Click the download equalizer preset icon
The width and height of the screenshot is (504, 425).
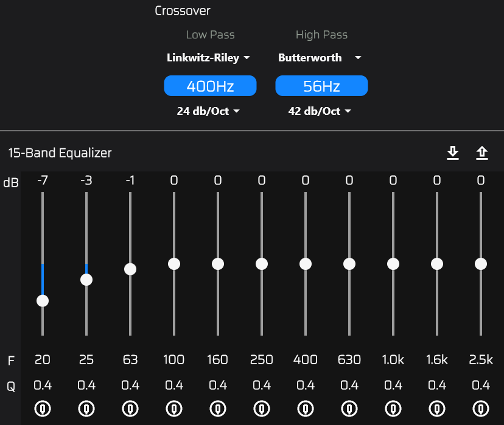tap(452, 153)
